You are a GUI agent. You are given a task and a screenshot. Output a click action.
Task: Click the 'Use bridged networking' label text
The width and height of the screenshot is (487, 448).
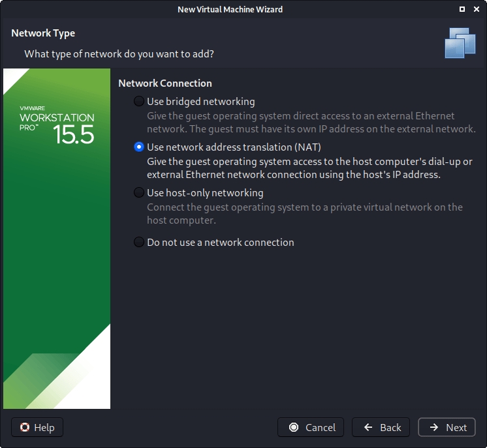[200, 102]
